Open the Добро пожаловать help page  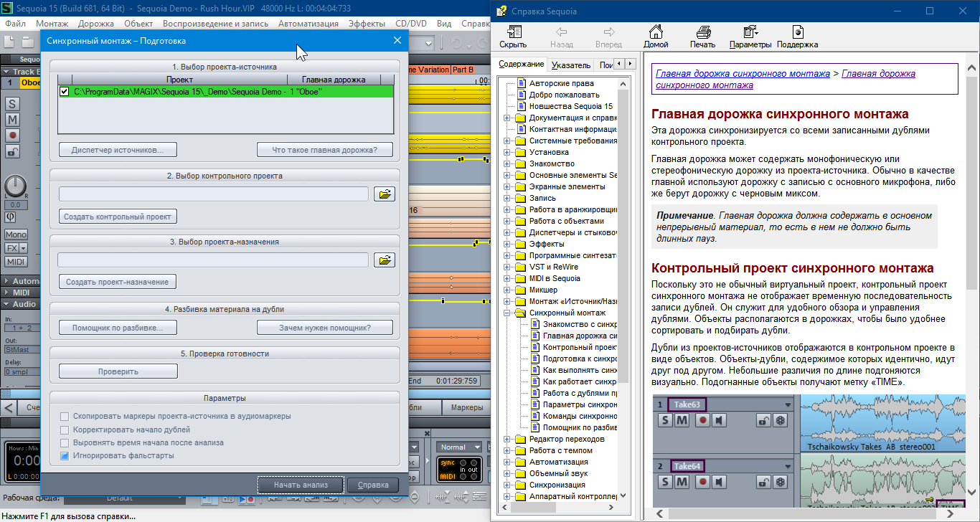click(x=565, y=95)
